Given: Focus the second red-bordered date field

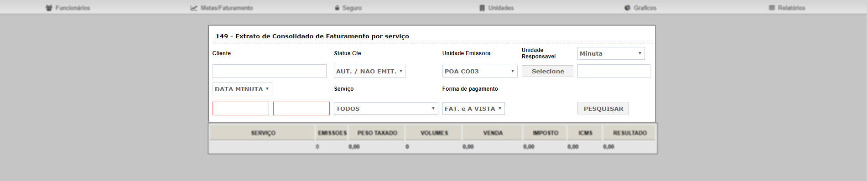Looking at the screenshot, I should pos(301,109).
